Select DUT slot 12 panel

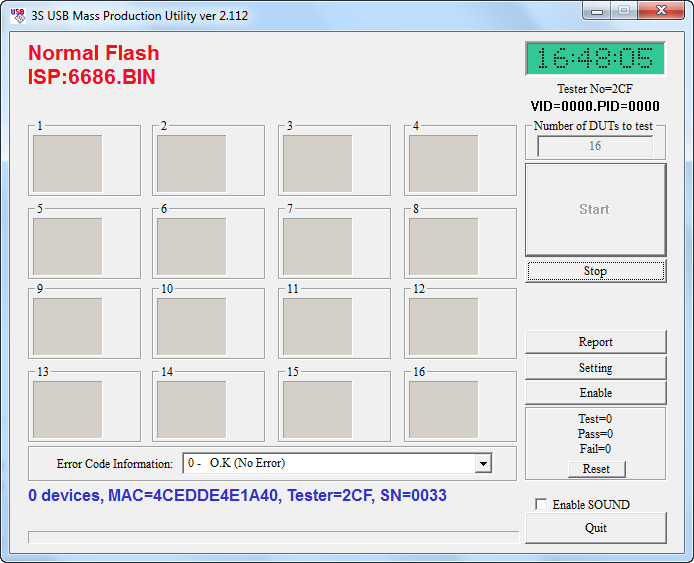[460, 324]
